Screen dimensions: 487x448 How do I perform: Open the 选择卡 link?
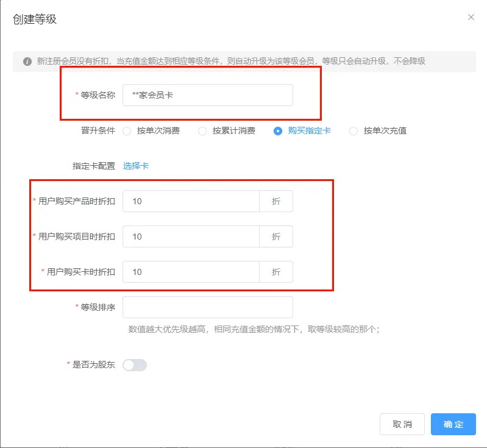coord(135,166)
